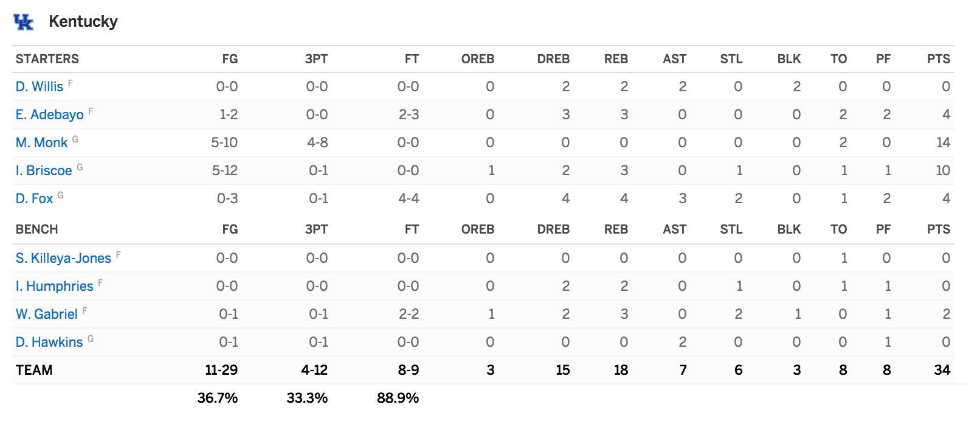The image size is (980, 421).
Task: Open D. Willis player profile
Action: (x=40, y=86)
